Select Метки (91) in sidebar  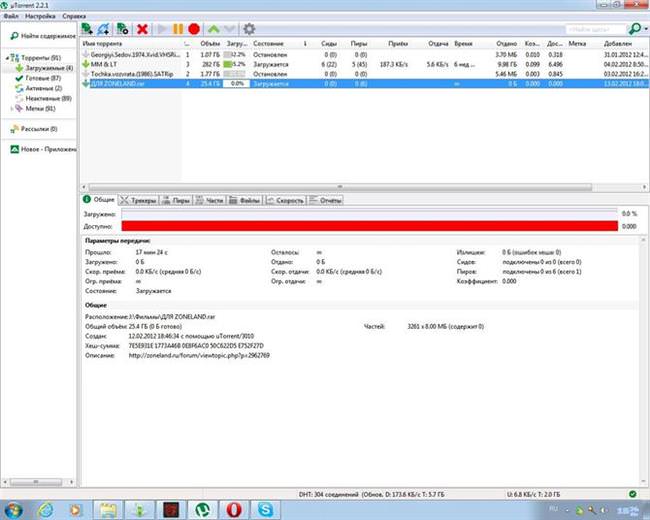[36, 109]
